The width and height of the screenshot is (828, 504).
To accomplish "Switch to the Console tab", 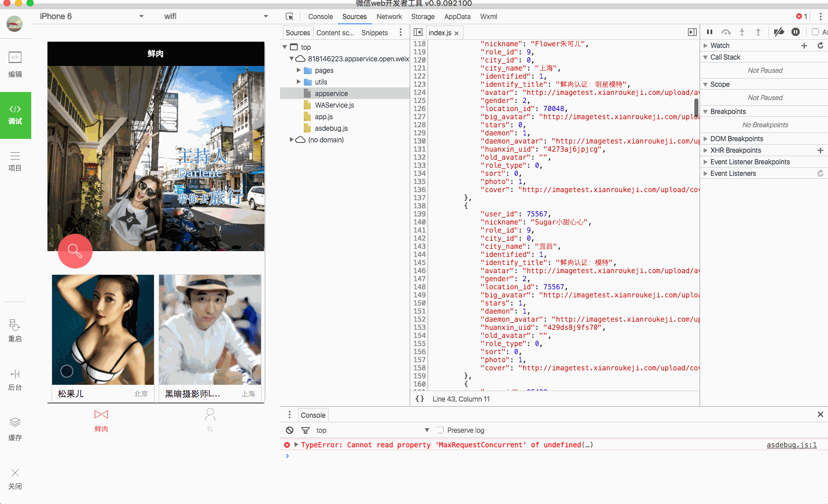I will coord(321,17).
